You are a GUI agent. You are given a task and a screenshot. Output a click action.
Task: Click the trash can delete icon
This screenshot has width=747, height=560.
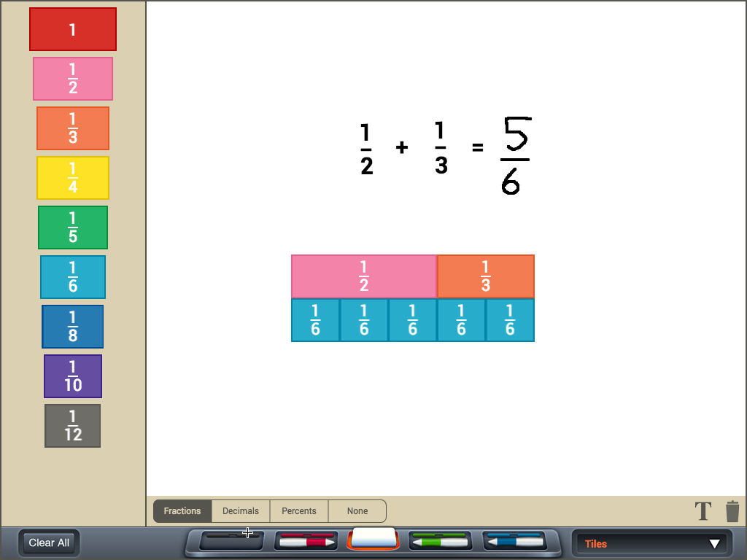[732, 511]
